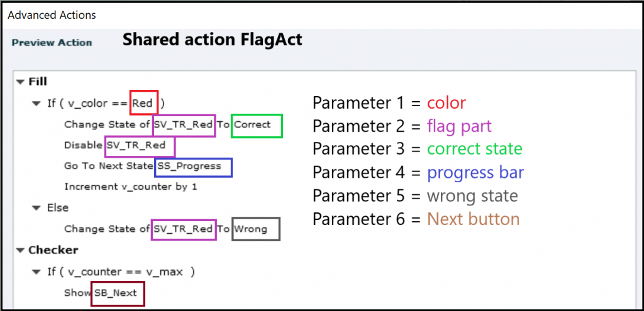Click the Parameter 4 = progress bar legend
This screenshot has height=311, width=644.
[418, 172]
